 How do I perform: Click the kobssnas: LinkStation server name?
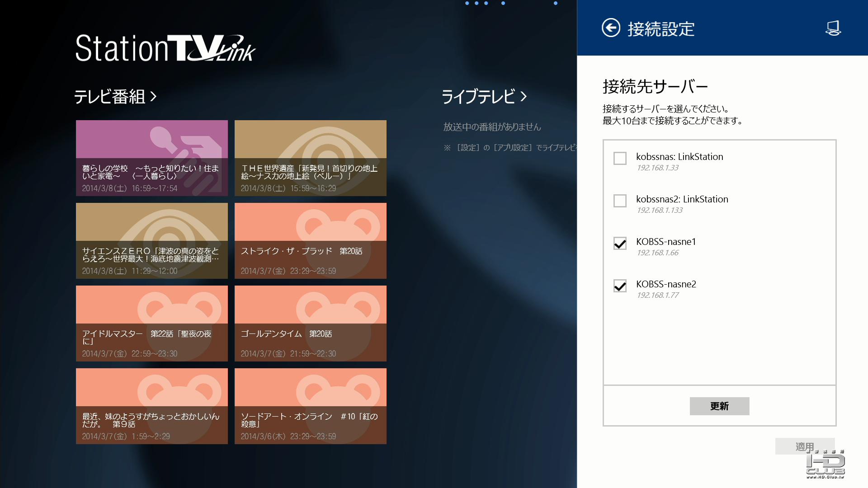679,157
